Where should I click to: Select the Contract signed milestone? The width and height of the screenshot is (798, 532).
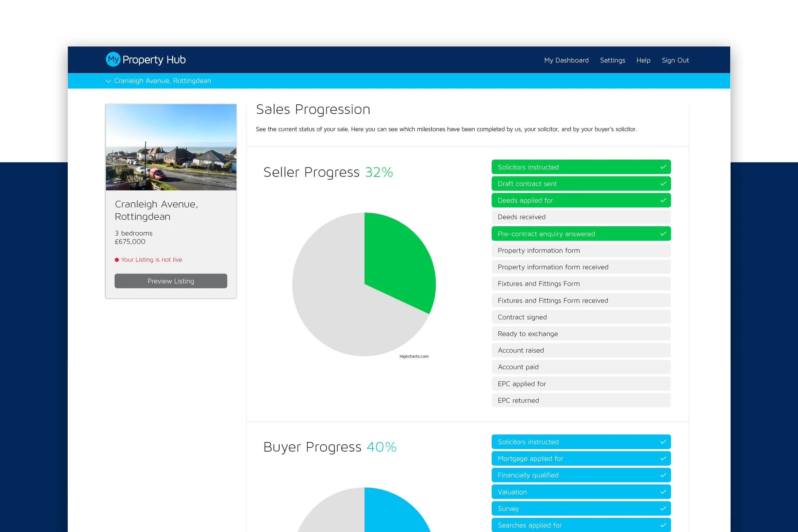point(581,317)
